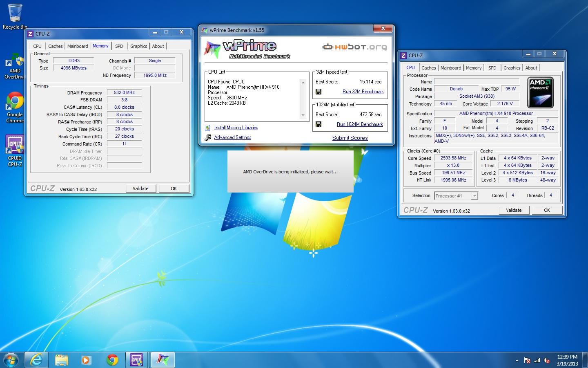This screenshot has height=368, width=588.
Task: Click the Windows Start button
Action: [11, 359]
